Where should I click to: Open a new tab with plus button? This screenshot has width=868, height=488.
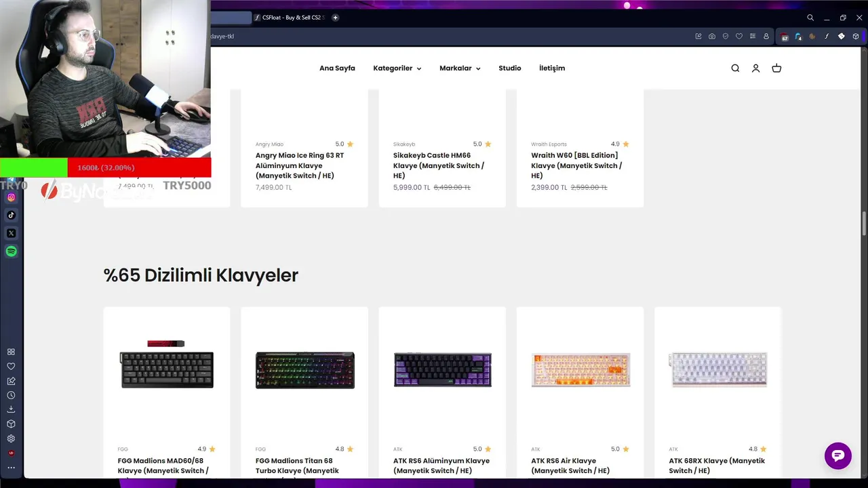click(335, 18)
